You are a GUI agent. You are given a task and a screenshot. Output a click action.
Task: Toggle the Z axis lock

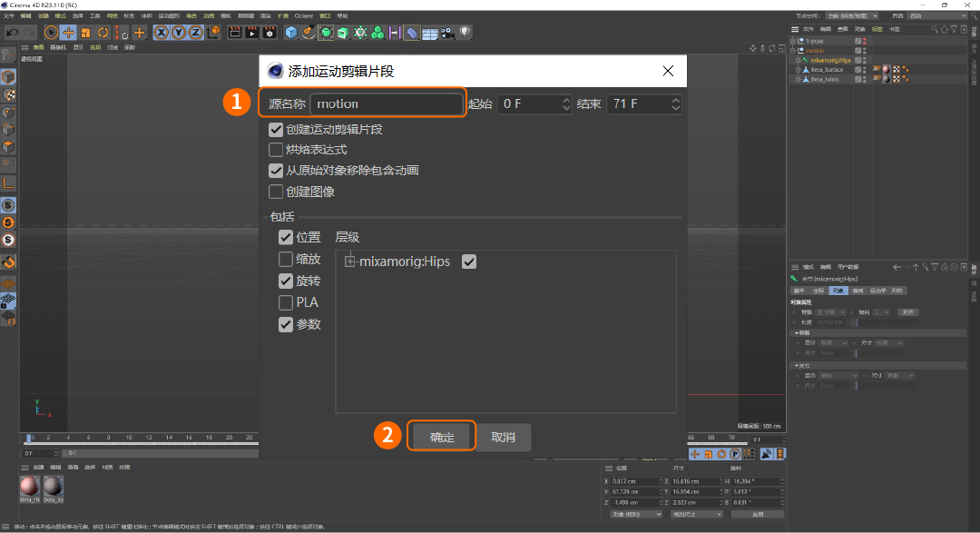(x=196, y=33)
